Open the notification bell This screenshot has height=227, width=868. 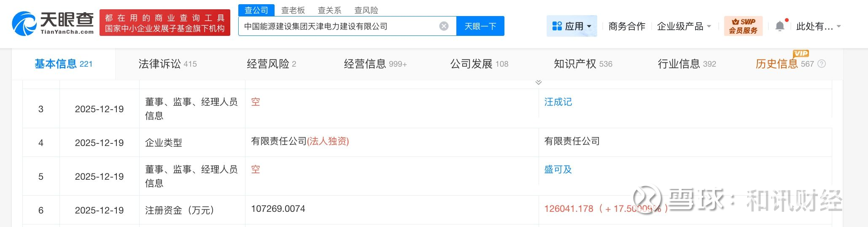click(x=780, y=26)
